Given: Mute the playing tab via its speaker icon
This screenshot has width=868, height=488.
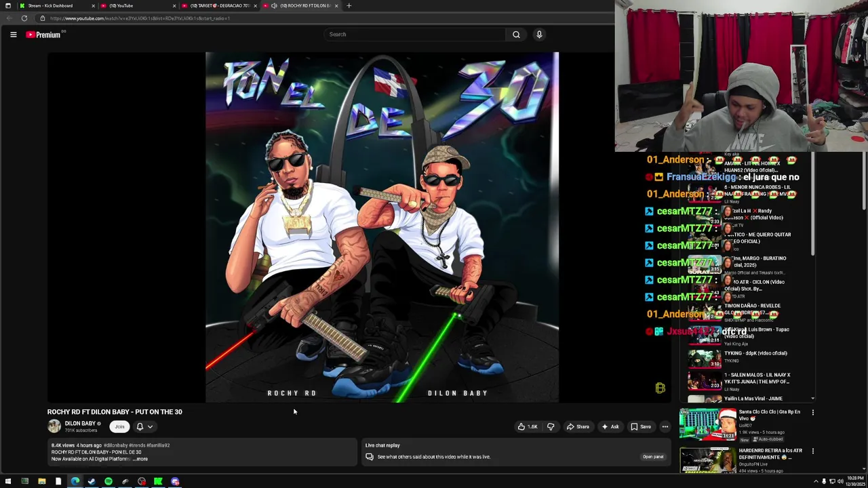Looking at the screenshot, I should point(274,5).
